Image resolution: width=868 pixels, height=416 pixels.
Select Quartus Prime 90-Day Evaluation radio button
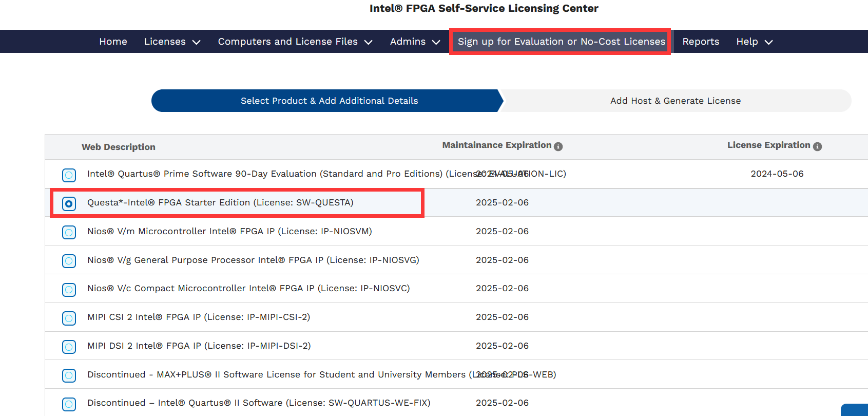[69, 175]
